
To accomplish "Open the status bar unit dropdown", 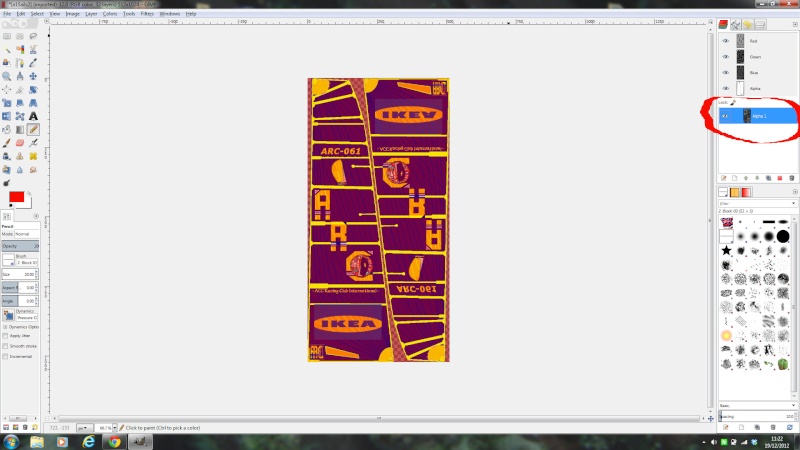I will point(84,428).
